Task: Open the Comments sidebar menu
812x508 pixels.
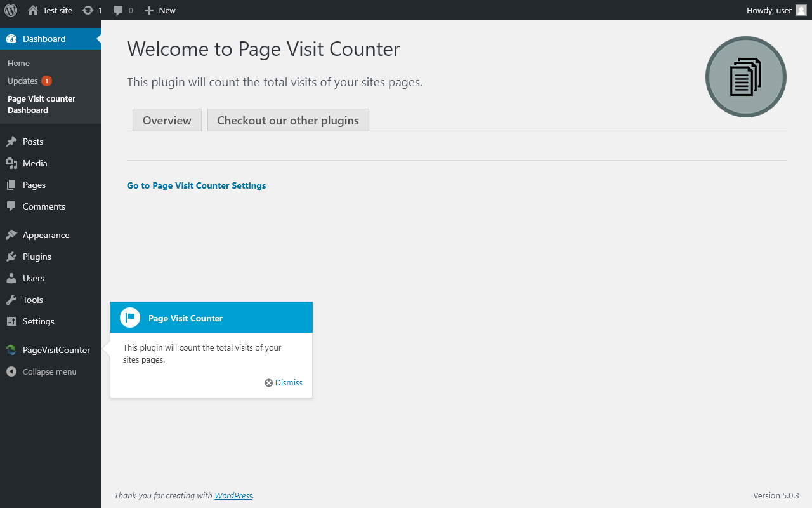Action: 51,206
